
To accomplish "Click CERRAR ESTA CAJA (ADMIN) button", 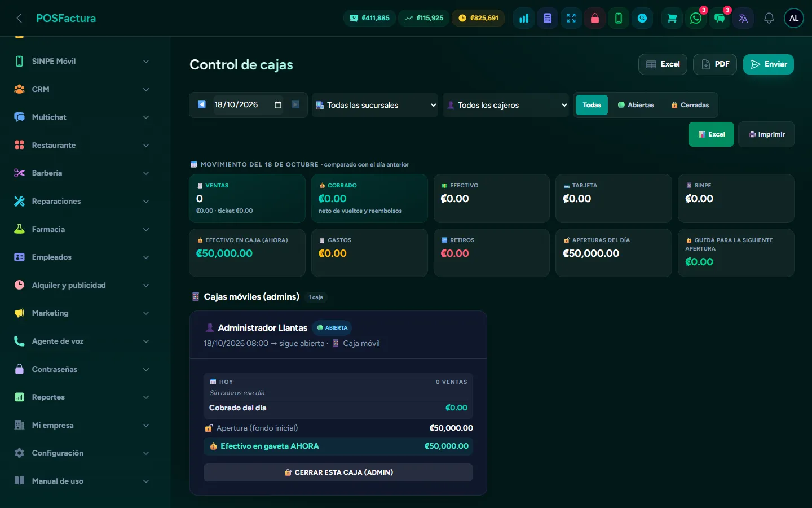I will [x=338, y=472].
